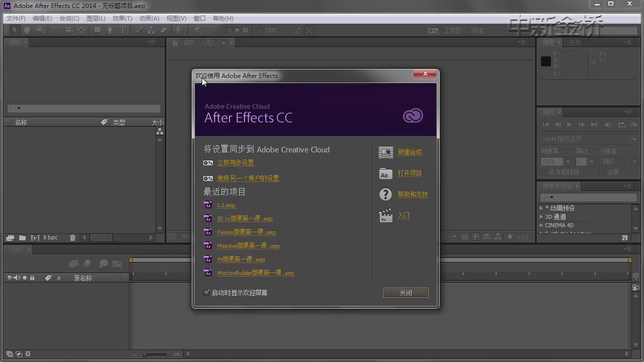Click the Getting Started clapperboard icon
Image resolution: width=644 pixels, height=362 pixels.
[x=385, y=216]
